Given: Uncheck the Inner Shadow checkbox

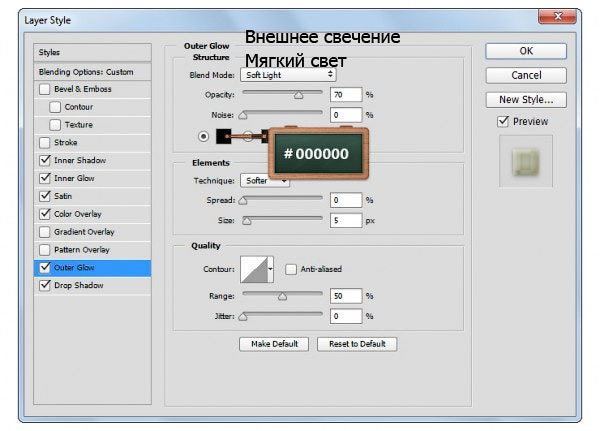Looking at the screenshot, I should point(44,160).
